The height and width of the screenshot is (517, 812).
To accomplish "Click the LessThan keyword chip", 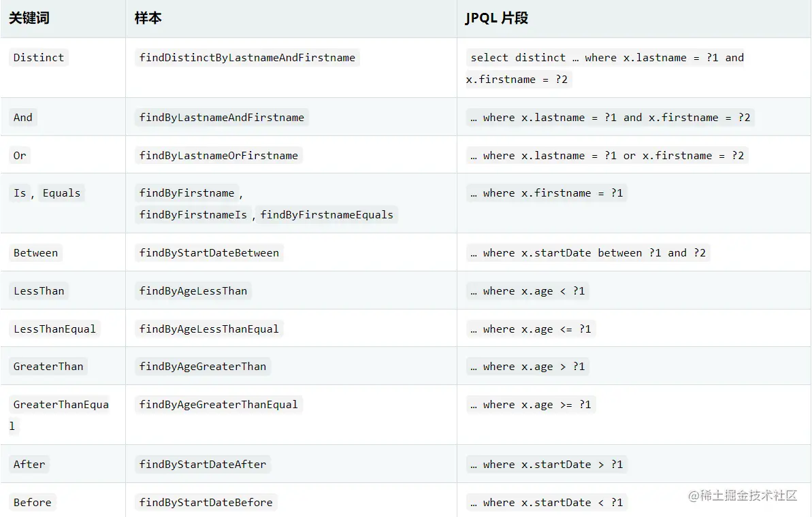I will point(39,290).
